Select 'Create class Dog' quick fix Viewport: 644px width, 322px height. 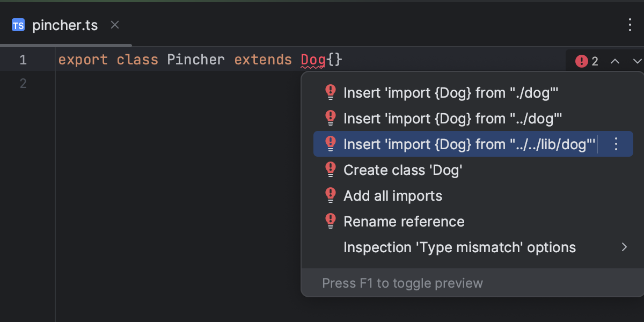tap(404, 170)
